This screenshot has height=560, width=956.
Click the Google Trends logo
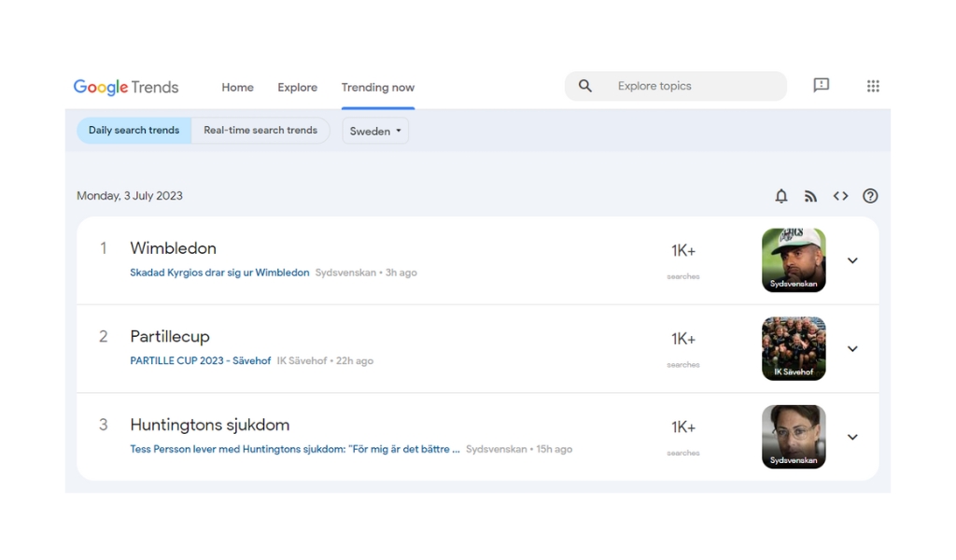126,87
